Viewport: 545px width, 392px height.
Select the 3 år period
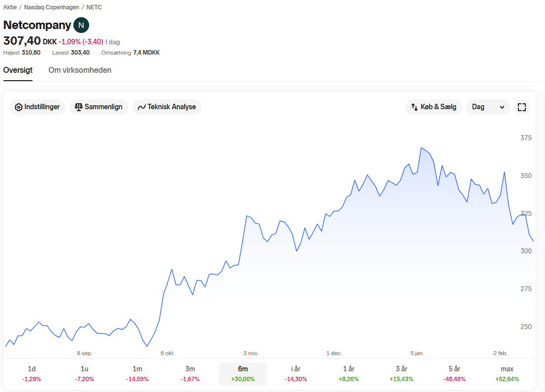pyautogui.click(x=401, y=374)
